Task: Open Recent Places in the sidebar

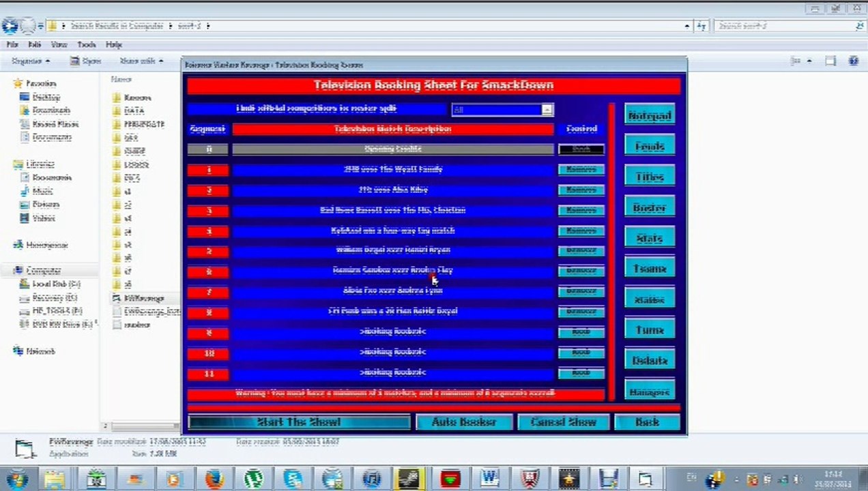Action: coord(49,124)
